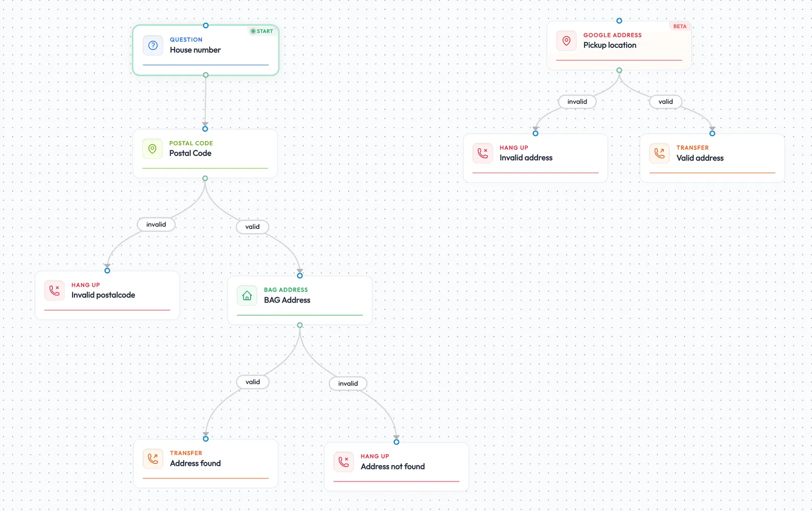Click the input connector above Valid address node
The width and height of the screenshot is (812, 511).
[713, 133]
